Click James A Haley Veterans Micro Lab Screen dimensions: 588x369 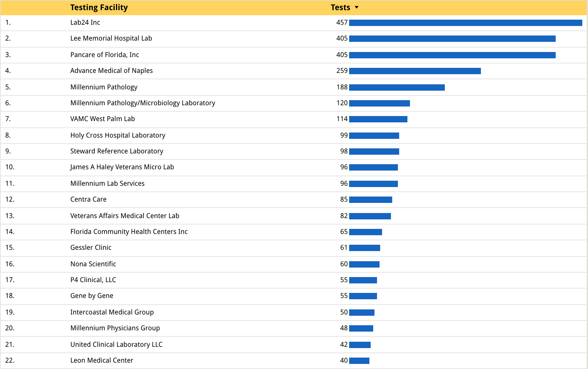click(x=122, y=167)
